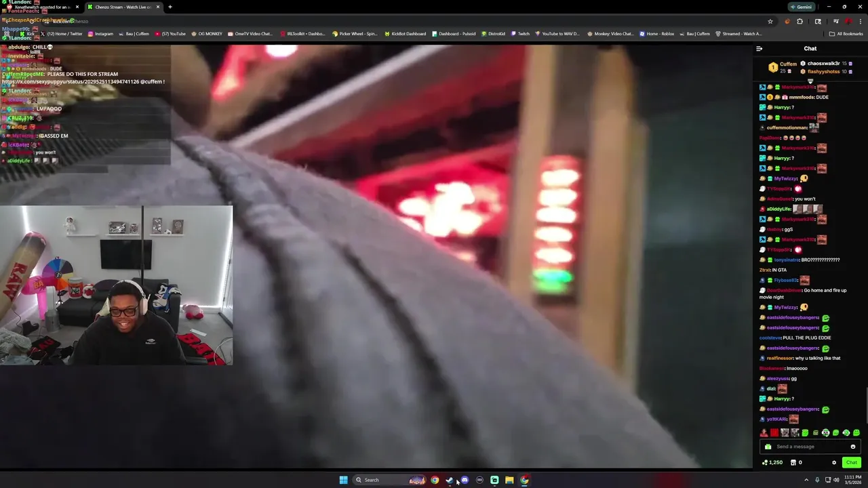Pick the first quick emote with red person
Image resolution: width=868 pixels, height=488 pixels.
click(764, 432)
